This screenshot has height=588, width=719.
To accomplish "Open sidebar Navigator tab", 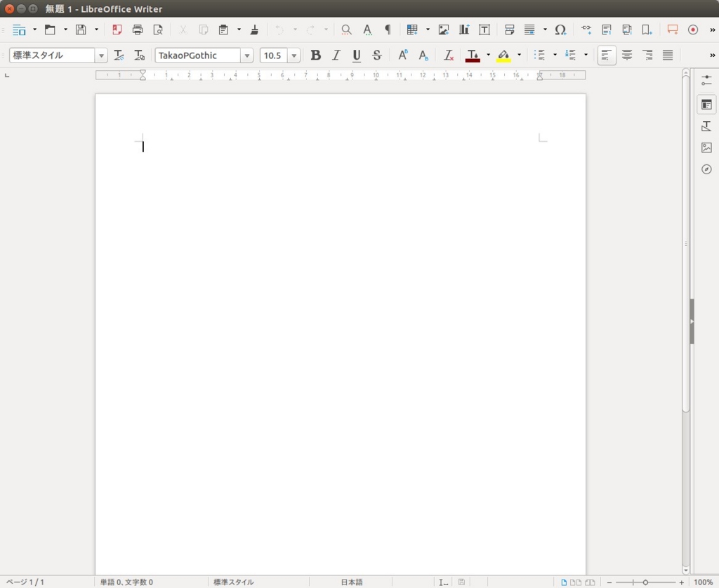I will 706,169.
